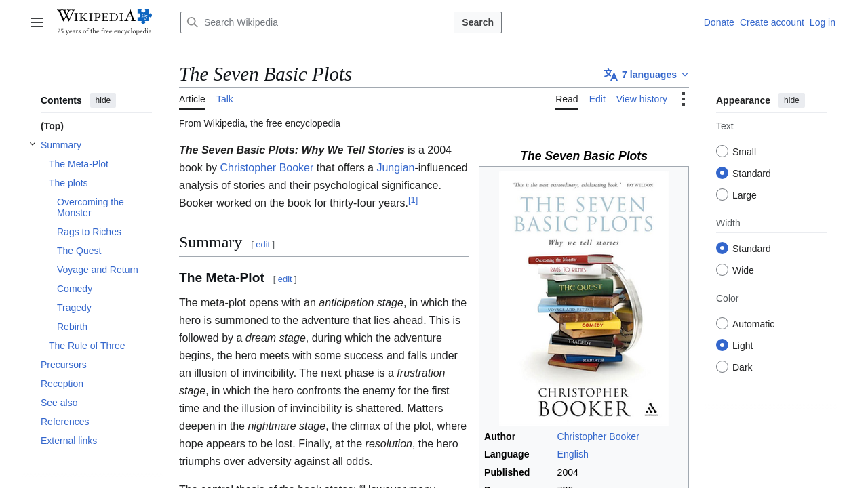Go to References in contents
This screenshot has height=488, width=868.
tap(65, 422)
